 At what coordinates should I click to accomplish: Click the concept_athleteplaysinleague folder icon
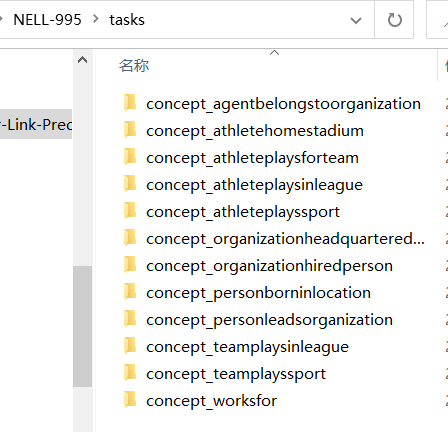pos(130,183)
